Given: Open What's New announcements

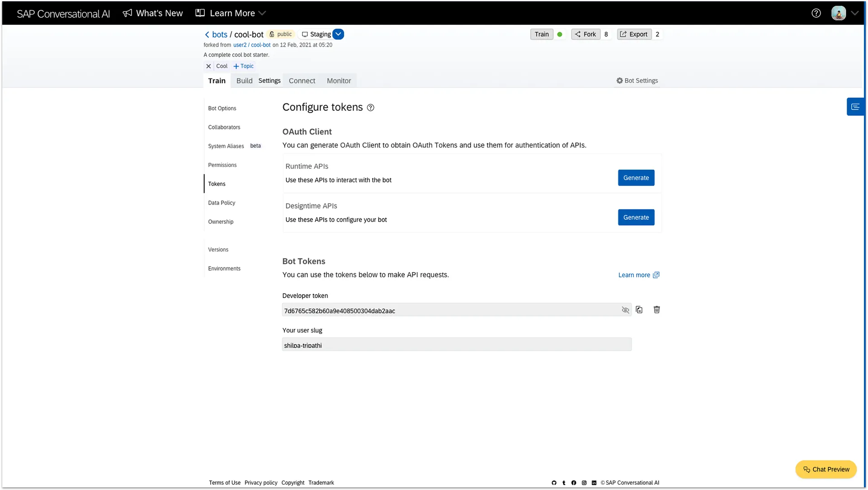Looking at the screenshot, I should coord(153,13).
